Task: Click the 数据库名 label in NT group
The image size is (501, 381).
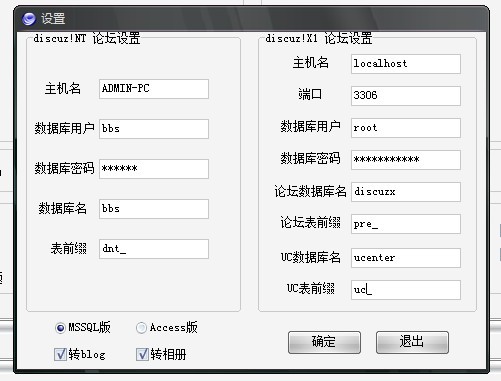Action: (63, 208)
